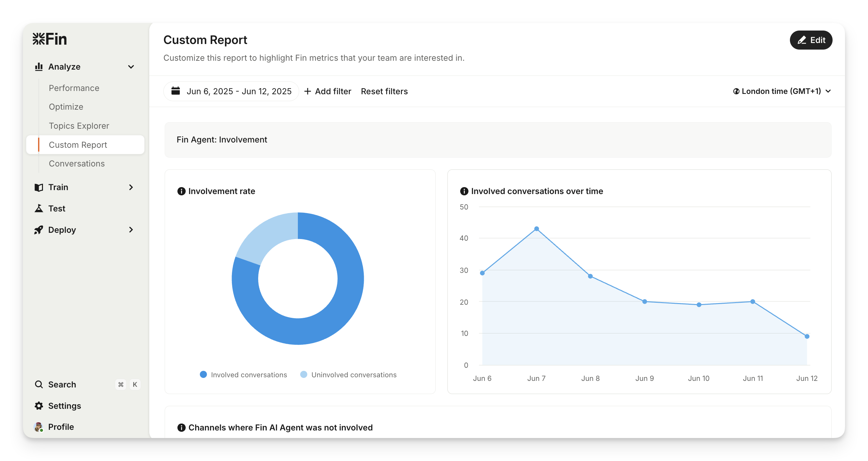Collapse the Analyze section chevron
The image size is (868, 461).
click(131, 67)
